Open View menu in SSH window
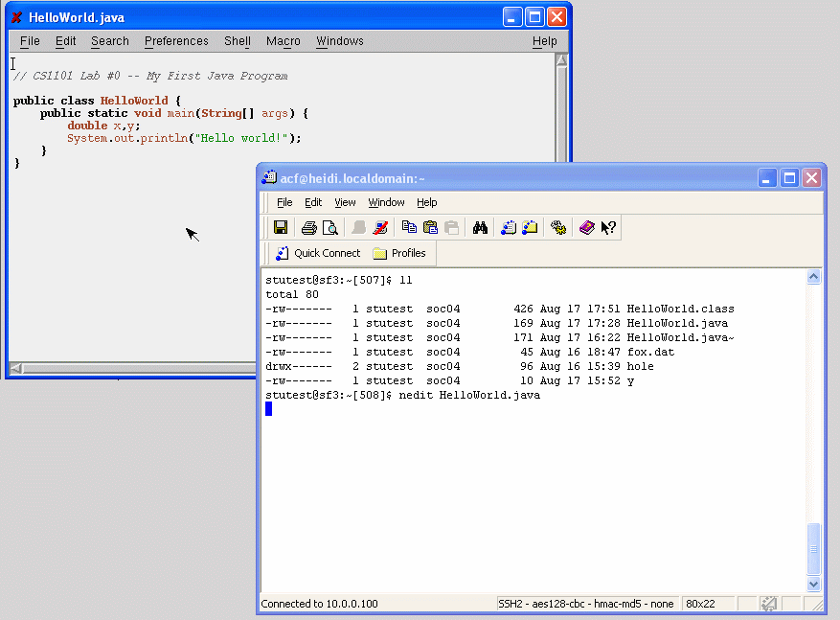 point(345,202)
